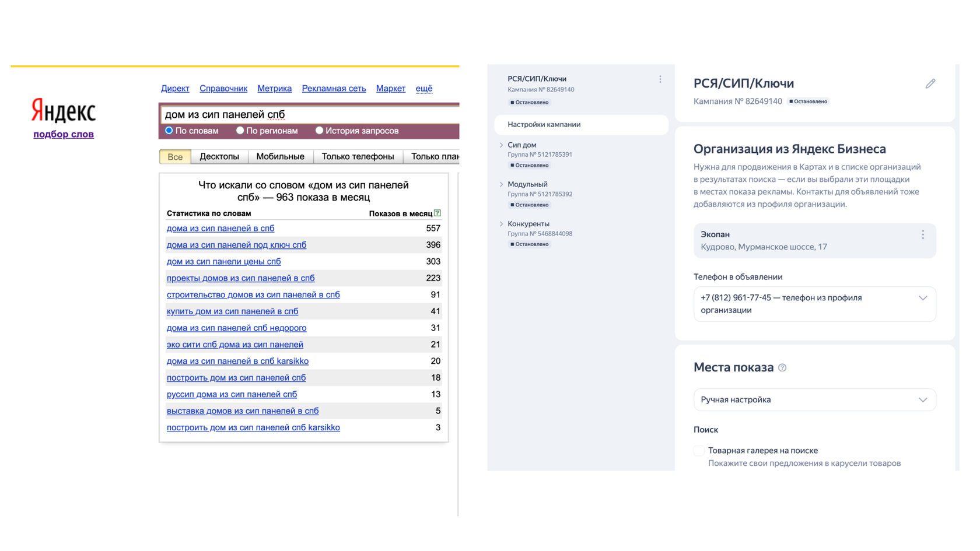Open the Справочник link
The width and height of the screenshot is (980, 551).
(223, 89)
